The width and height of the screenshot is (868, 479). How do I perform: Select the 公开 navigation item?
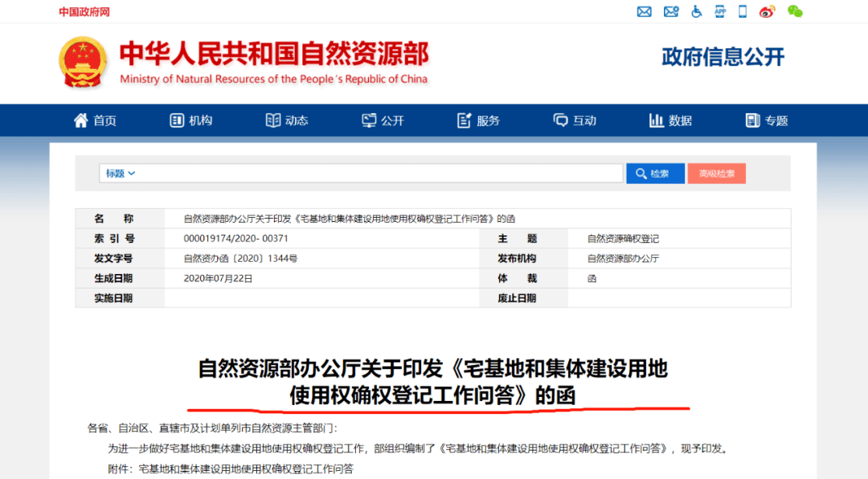(383, 121)
